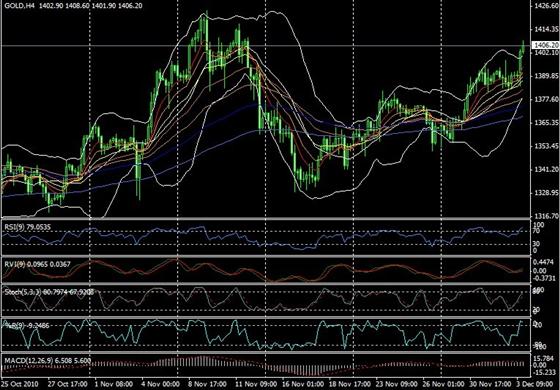Viewport: 560px width, 390px height.
Task: Click the 1426.60 price scale label
Action: click(546, 6)
